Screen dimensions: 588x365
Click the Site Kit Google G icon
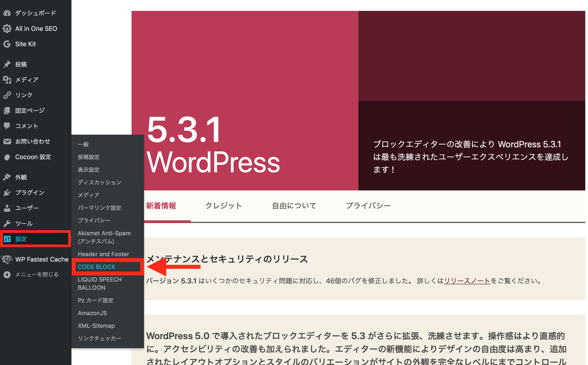tap(7, 44)
